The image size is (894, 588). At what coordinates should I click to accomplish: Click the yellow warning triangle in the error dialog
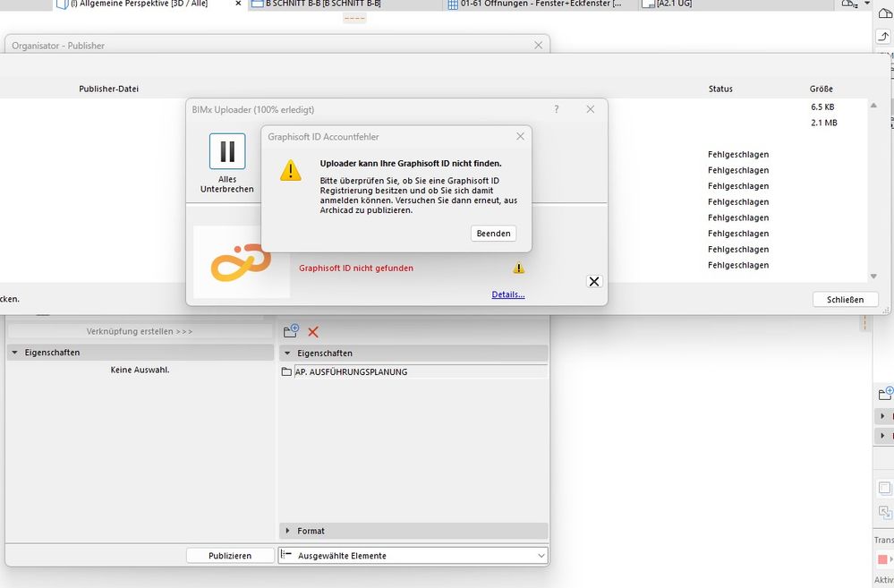(290, 170)
